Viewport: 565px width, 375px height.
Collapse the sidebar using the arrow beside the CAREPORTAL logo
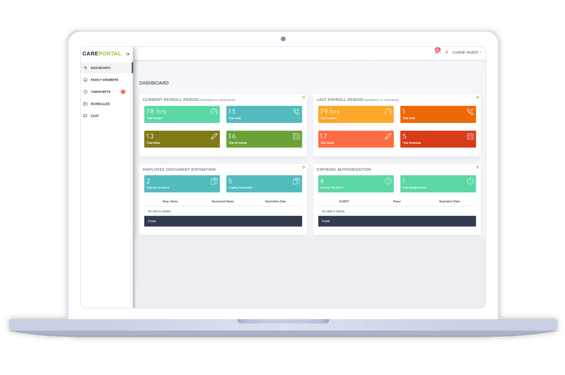tap(128, 54)
